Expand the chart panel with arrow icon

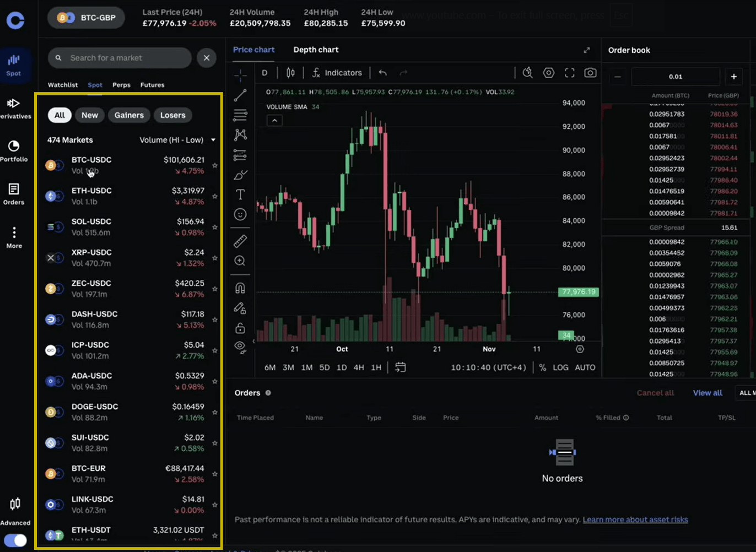coord(587,50)
